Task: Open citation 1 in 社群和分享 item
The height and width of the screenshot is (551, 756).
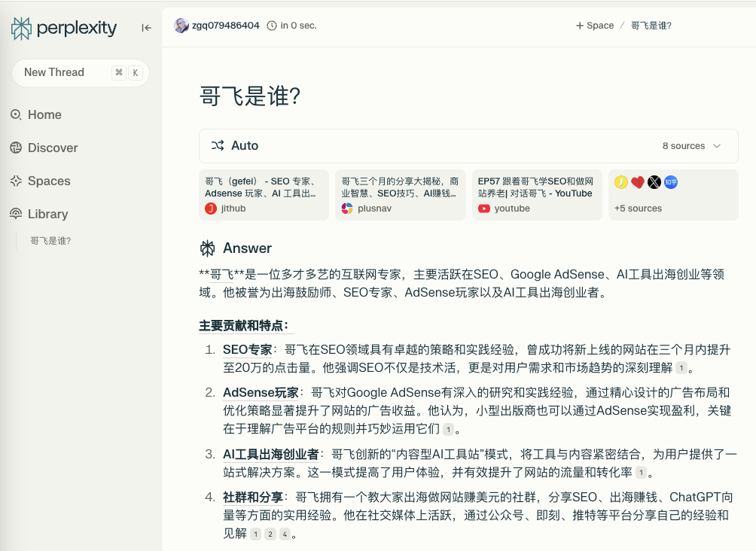Action: 255,534
